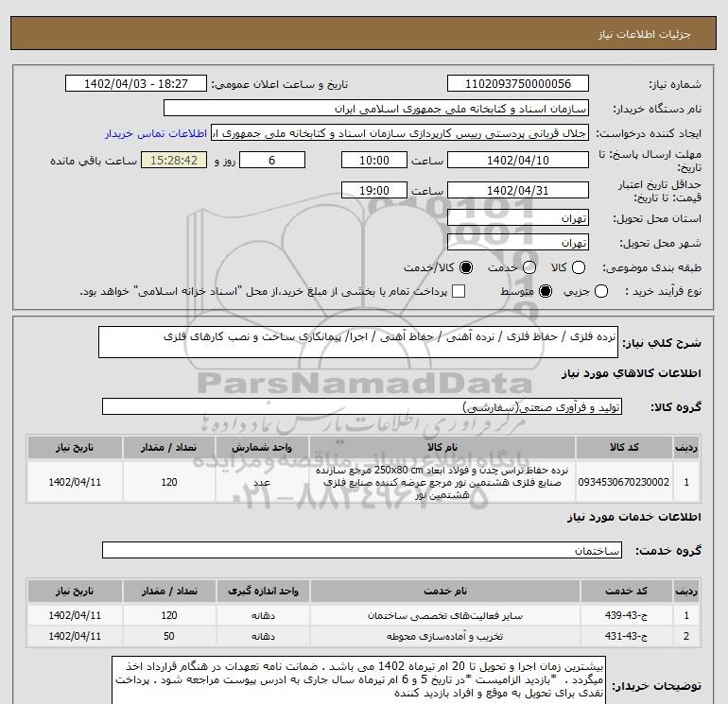The image size is (728, 704).
Task: Click the price validity date 1402/04/31
Action: click(518, 190)
